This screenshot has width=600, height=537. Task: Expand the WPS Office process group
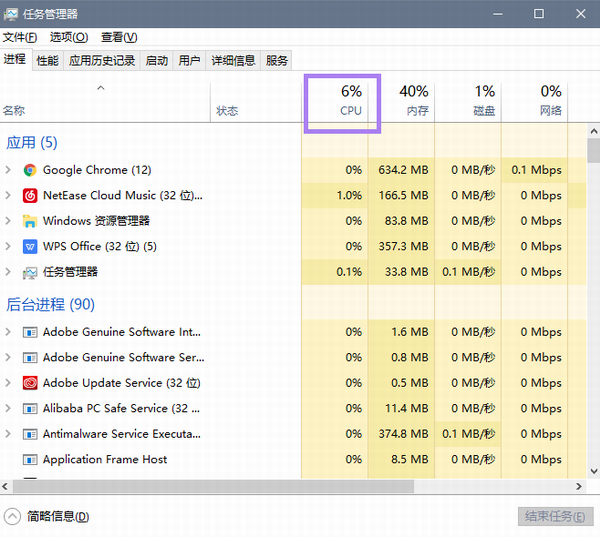click(8, 246)
